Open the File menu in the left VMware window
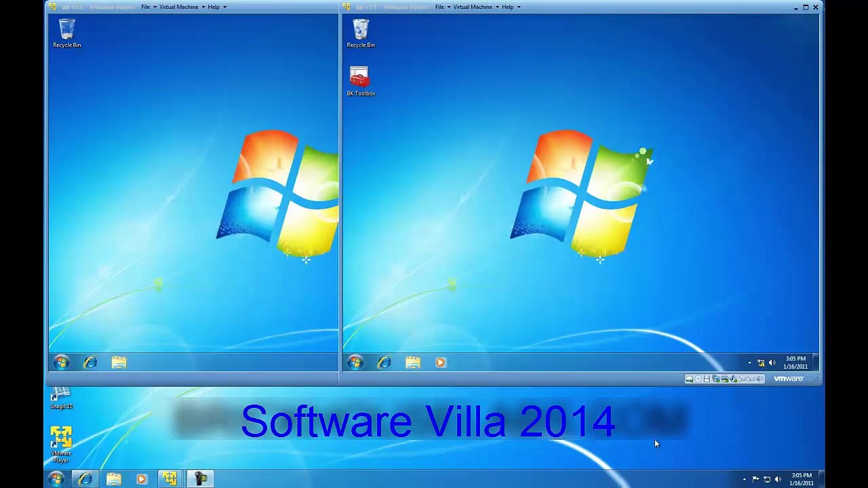Image resolution: width=868 pixels, height=488 pixels. (149, 7)
